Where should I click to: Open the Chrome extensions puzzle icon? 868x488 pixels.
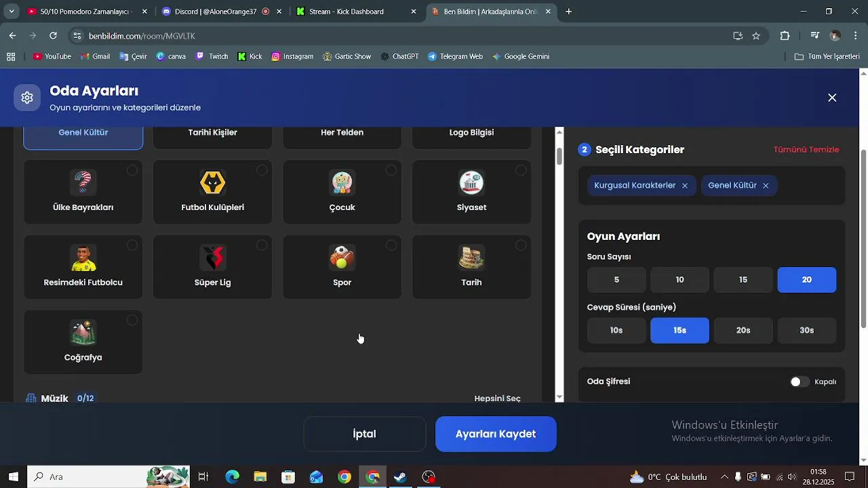[785, 36]
